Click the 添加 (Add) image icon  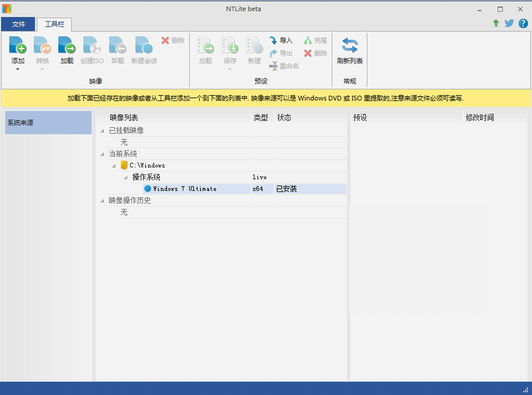[x=18, y=45]
